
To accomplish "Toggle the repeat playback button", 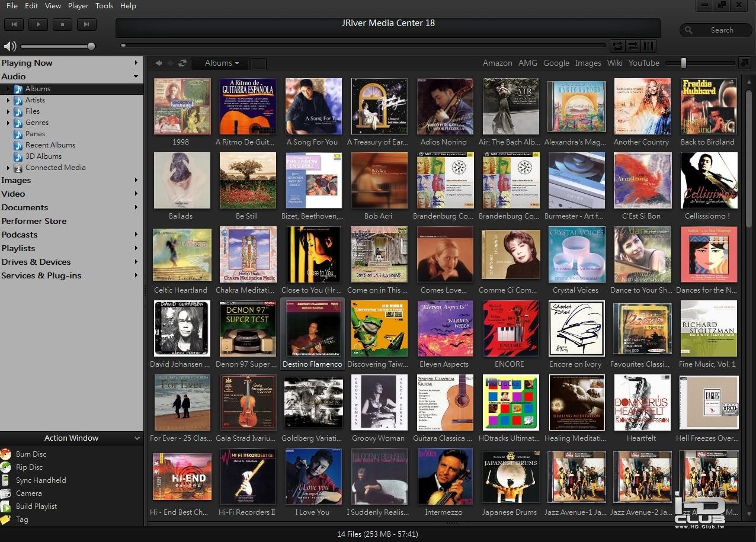I will coord(617,46).
